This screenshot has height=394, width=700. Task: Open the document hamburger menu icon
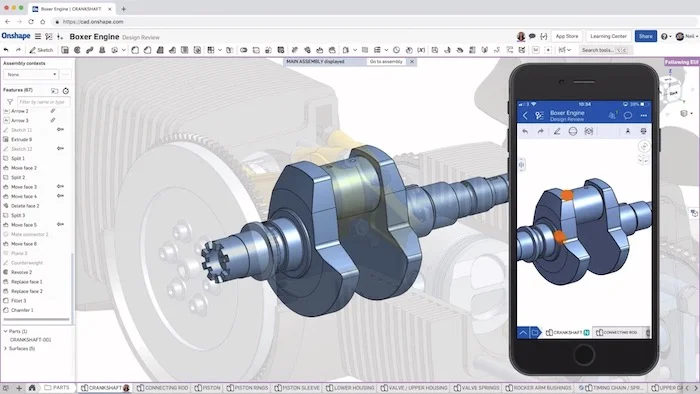coord(38,36)
